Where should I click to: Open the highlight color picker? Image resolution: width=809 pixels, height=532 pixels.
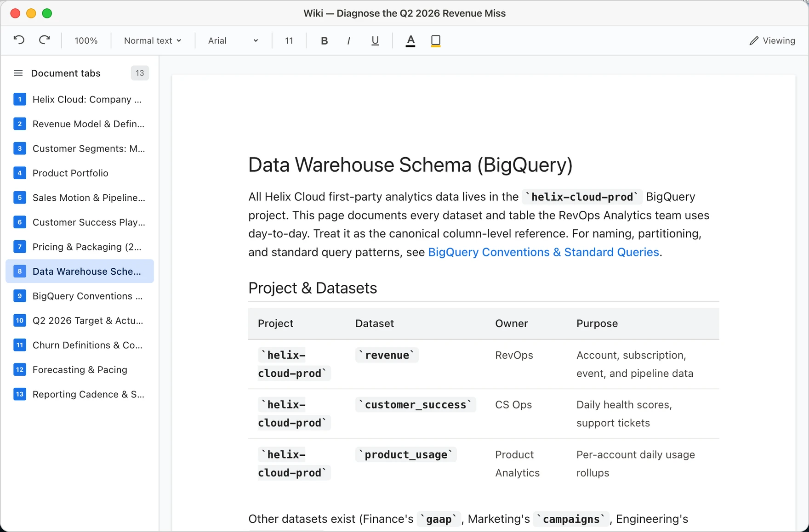pos(436,40)
